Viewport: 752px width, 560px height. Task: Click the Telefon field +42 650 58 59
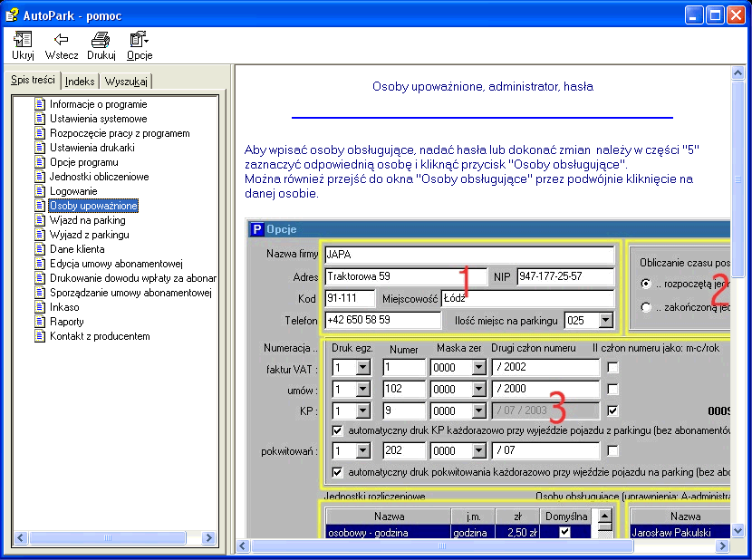click(382, 320)
